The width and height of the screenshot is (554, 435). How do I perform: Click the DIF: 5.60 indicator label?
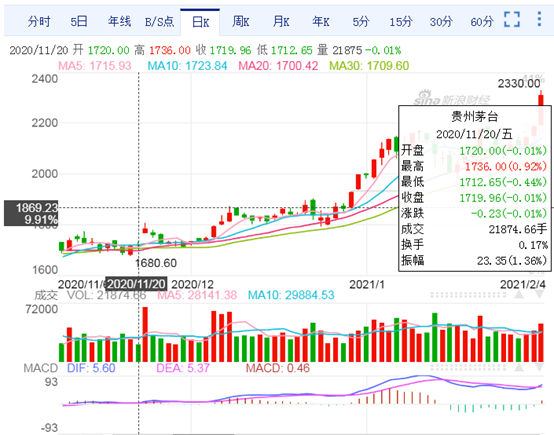coord(91,368)
